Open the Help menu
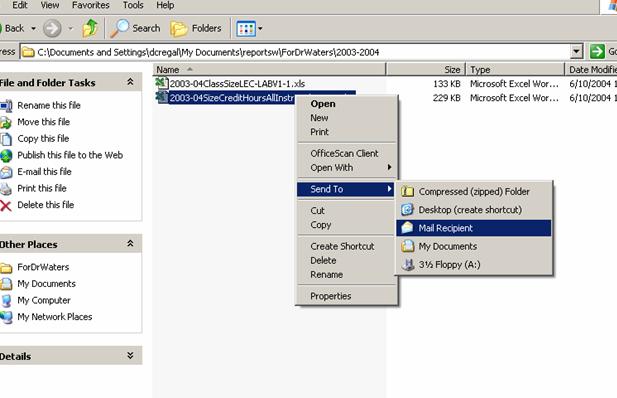617x398 pixels. (165, 5)
